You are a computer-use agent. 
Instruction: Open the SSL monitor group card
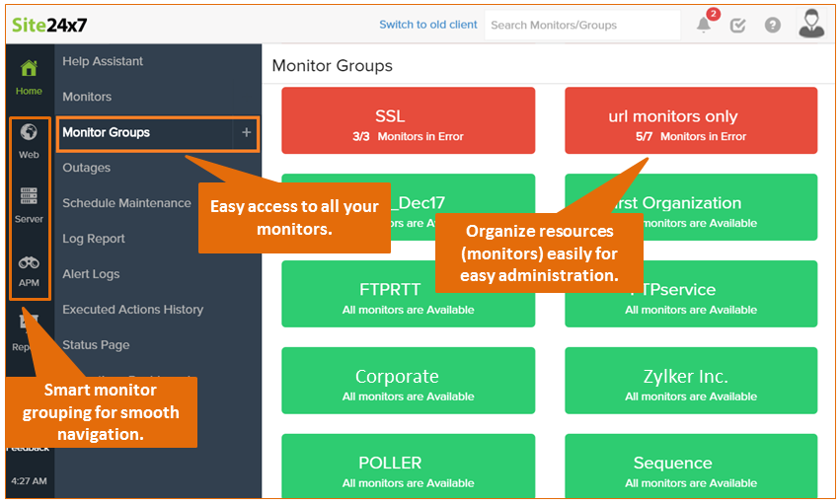pyautogui.click(x=409, y=121)
